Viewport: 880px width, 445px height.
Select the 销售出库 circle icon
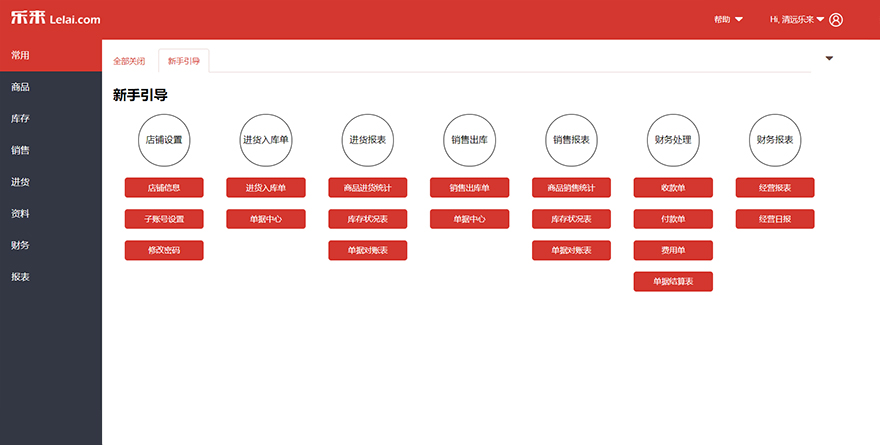click(469, 140)
